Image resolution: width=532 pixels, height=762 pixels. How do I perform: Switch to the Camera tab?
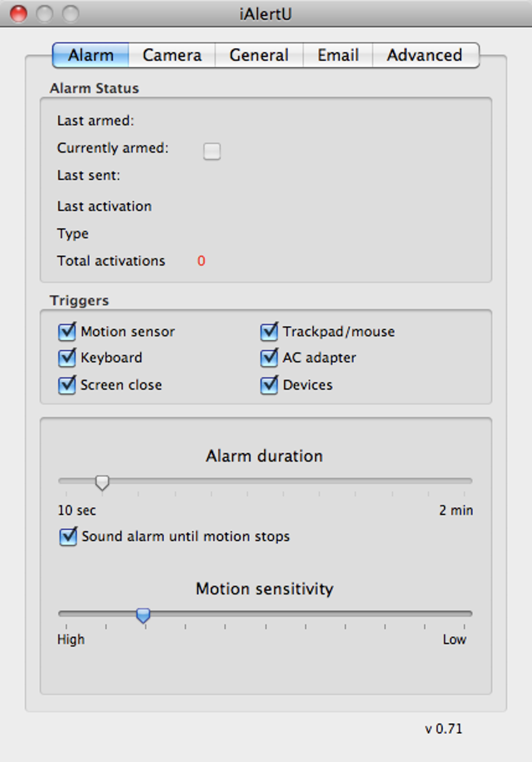(172, 55)
